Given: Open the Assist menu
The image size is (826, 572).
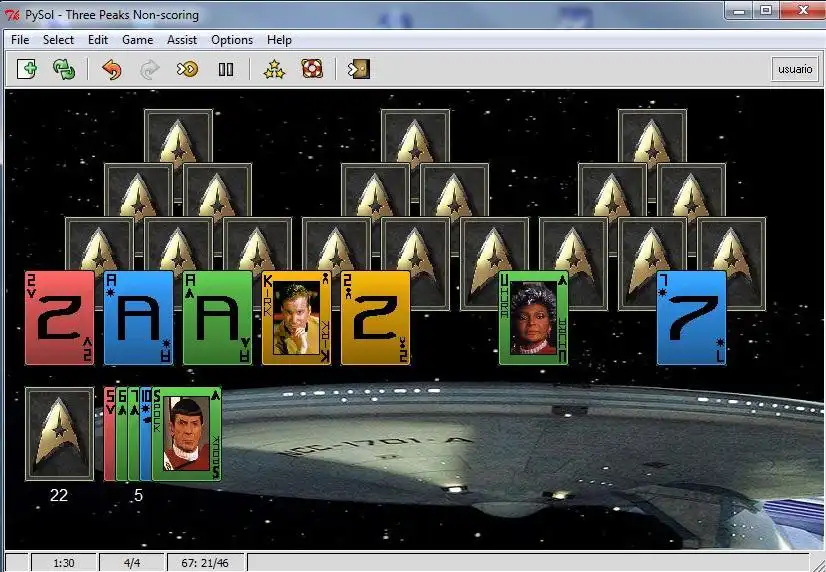Looking at the screenshot, I should click(x=182, y=40).
